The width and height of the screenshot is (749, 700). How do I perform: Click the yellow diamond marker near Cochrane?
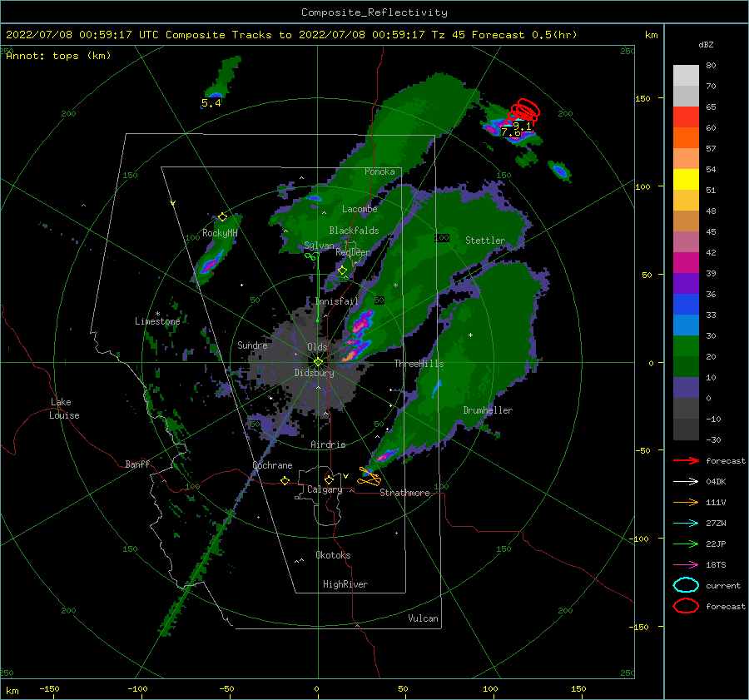click(x=285, y=480)
